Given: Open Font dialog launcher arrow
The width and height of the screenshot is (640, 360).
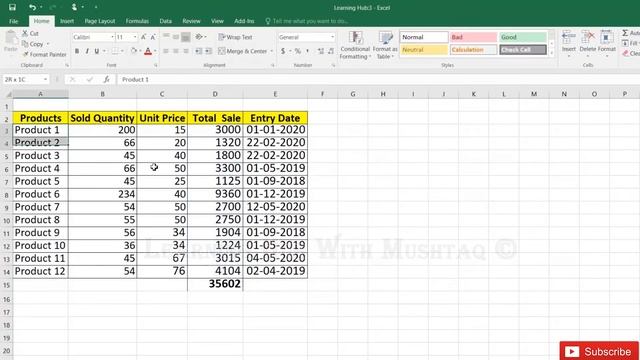Looking at the screenshot, I should point(156,65).
